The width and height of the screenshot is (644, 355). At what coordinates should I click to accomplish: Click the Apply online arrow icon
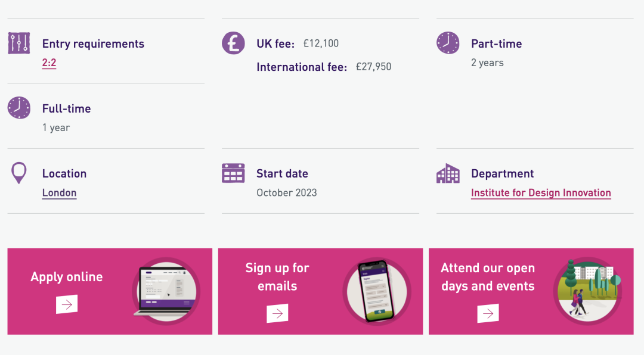coord(67,304)
